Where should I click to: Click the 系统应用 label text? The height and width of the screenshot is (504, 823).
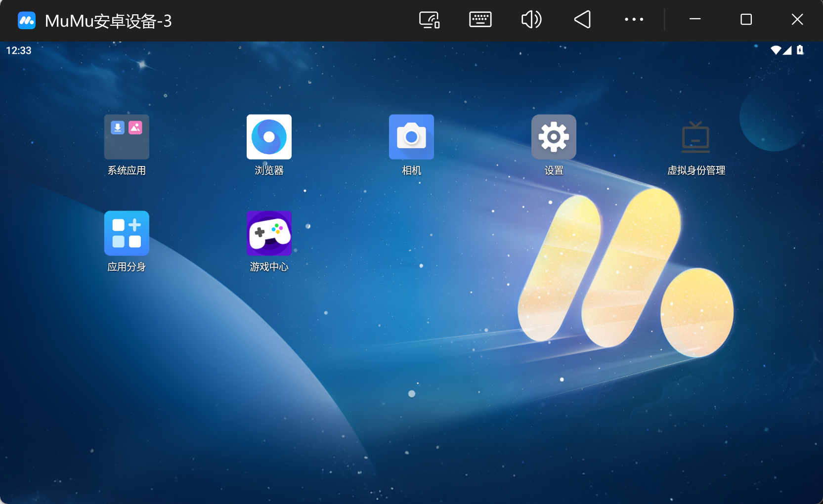point(127,170)
